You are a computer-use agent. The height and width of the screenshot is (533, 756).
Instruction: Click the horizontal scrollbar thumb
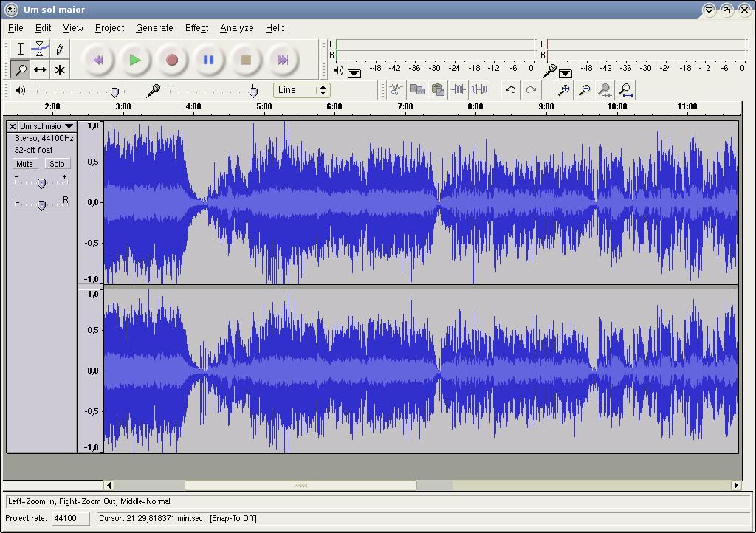[x=300, y=485]
